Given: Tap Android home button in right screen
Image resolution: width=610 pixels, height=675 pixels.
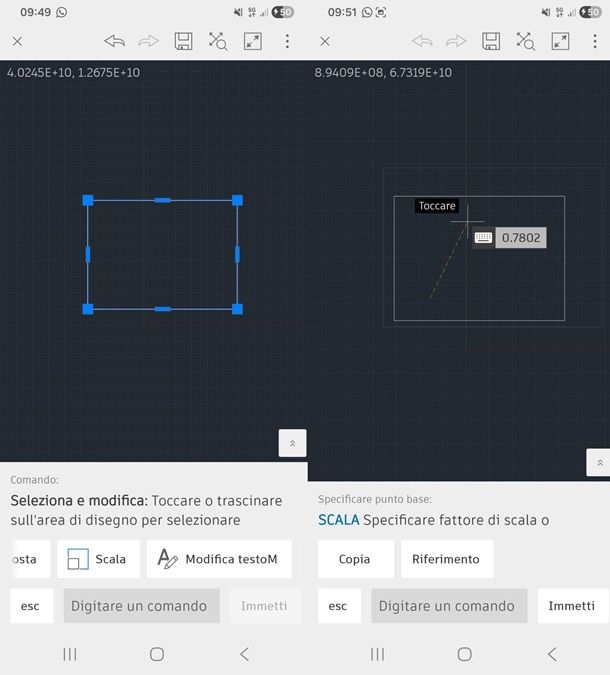Looking at the screenshot, I should (x=464, y=654).
